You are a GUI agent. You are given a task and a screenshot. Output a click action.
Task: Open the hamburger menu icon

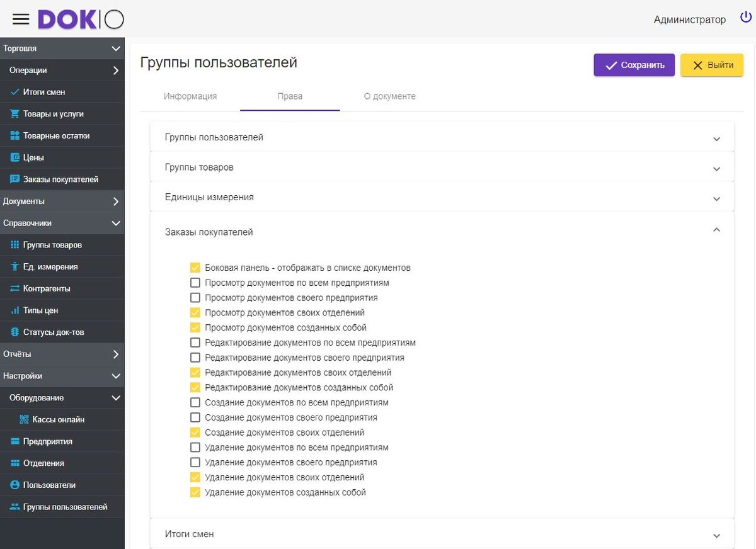[21, 20]
